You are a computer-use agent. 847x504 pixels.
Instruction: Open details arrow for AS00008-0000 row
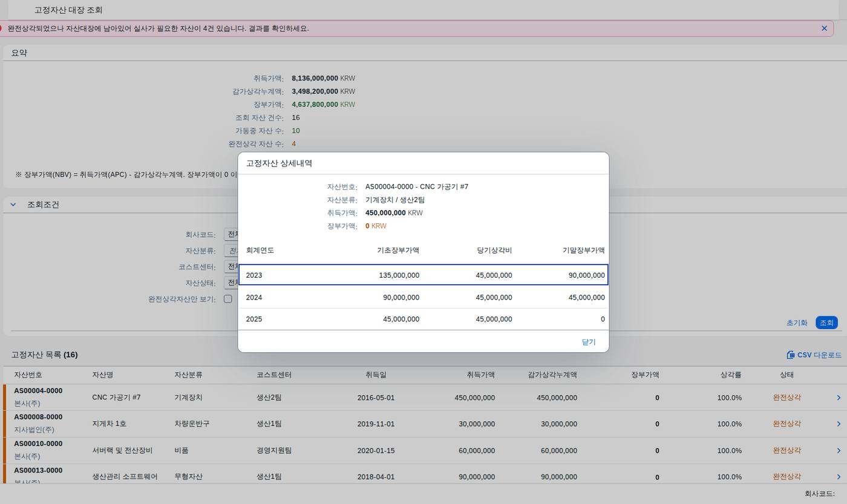(839, 424)
